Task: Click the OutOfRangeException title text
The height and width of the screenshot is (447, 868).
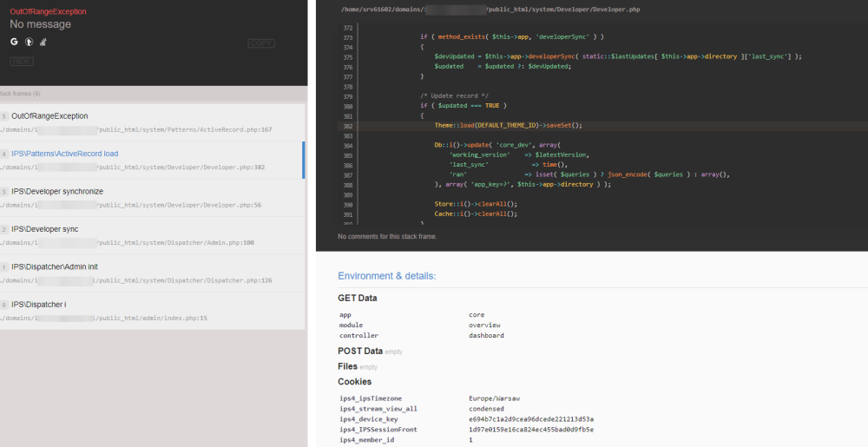Action: point(48,11)
